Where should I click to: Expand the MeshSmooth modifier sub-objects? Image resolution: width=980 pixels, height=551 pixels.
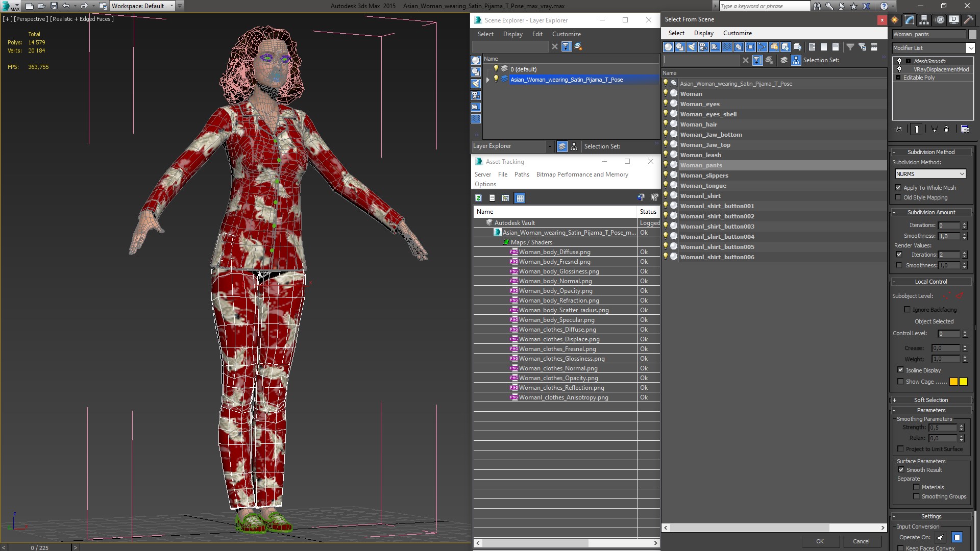908,61
